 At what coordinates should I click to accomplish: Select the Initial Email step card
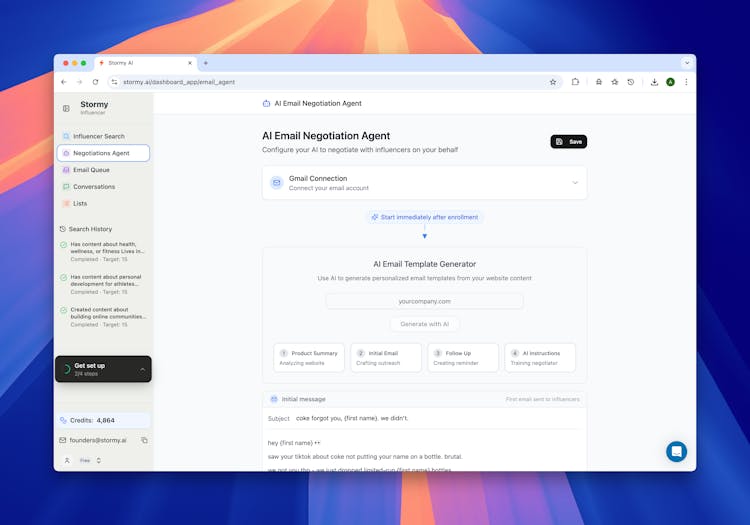click(x=386, y=358)
